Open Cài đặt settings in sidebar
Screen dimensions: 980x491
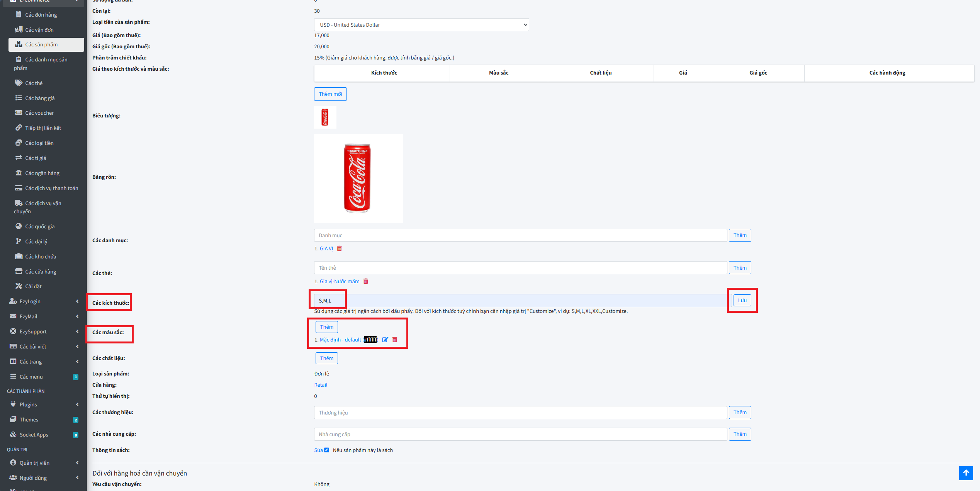33,286
